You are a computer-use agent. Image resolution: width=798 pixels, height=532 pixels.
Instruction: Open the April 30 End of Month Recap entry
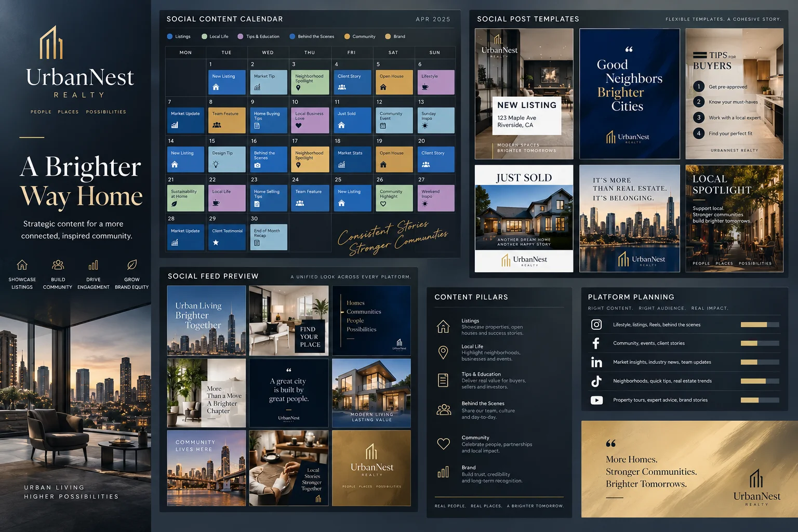pyautogui.click(x=269, y=237)
